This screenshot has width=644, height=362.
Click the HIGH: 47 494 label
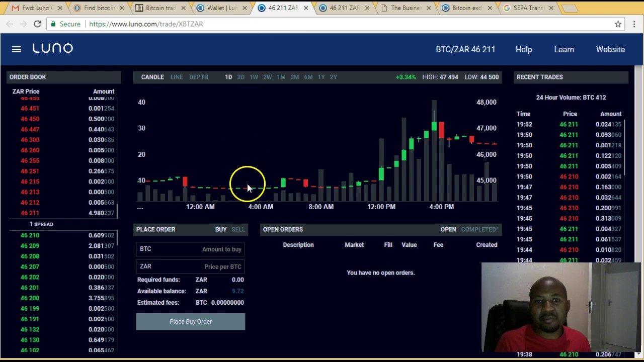(440, 77)
